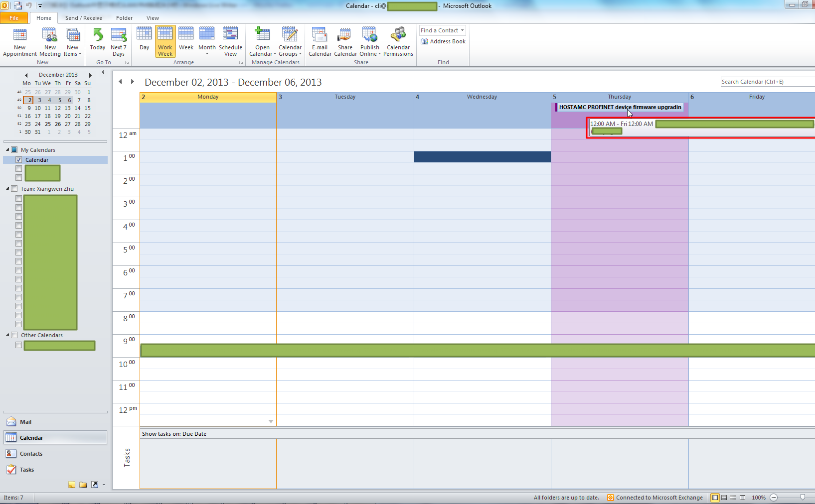Open the Shortcuts icon in navigation pane
This screenshot has height=504, width=815.
point(94,485)
